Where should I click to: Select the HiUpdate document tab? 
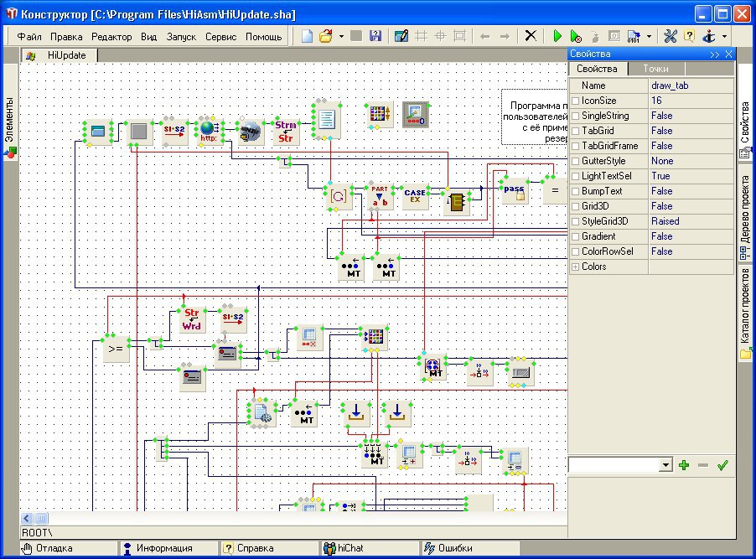click(x=59, y=55)
